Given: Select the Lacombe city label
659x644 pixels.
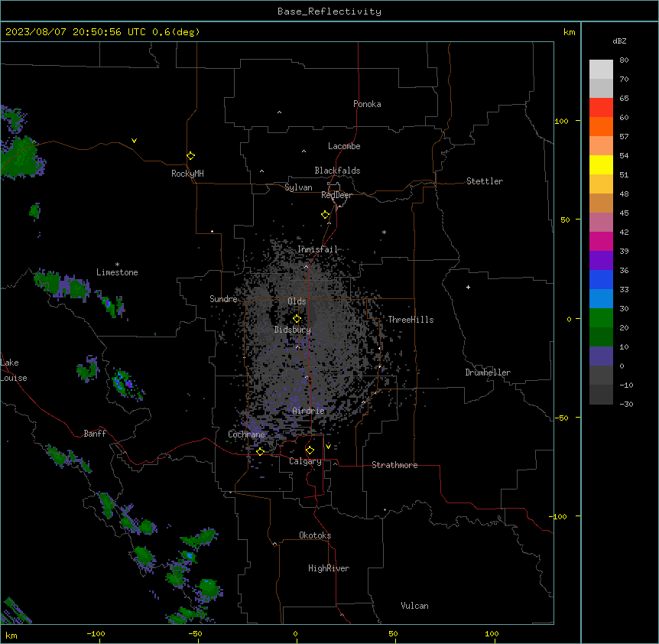Looking at the screenshot, I should click(x=344, y=146).
